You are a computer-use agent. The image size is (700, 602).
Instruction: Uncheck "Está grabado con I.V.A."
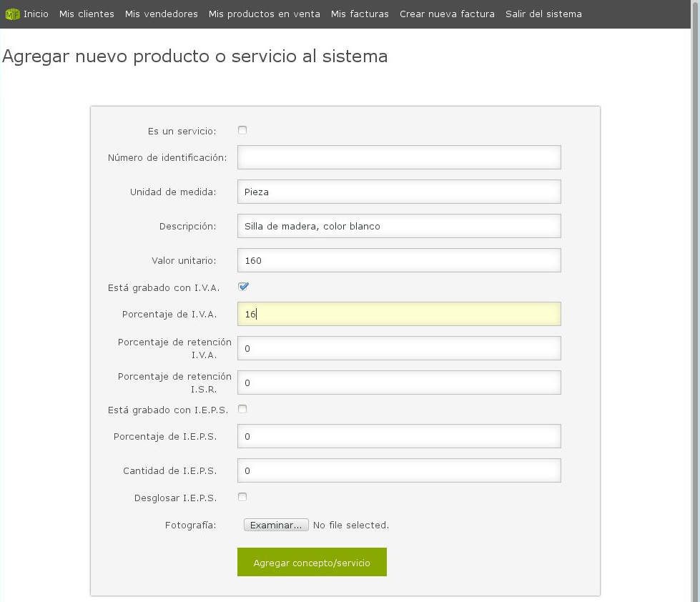pyautogui.click(x=242, y=286)
